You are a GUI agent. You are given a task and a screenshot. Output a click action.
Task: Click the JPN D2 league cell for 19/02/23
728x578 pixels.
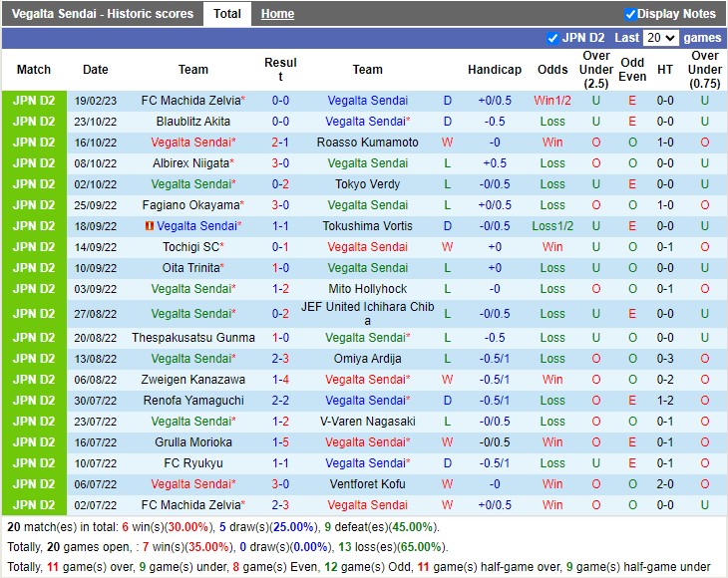(34, 101)
